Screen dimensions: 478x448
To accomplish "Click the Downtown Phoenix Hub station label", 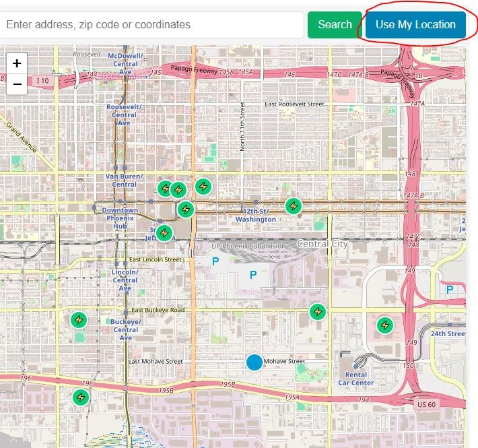I will 120,218.
